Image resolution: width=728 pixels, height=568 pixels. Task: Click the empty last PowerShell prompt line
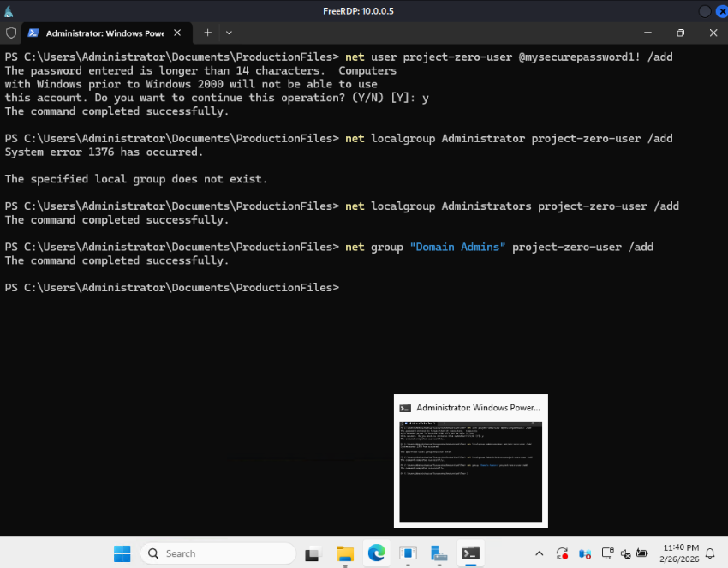pyautogui.click(x=172, y=288)
